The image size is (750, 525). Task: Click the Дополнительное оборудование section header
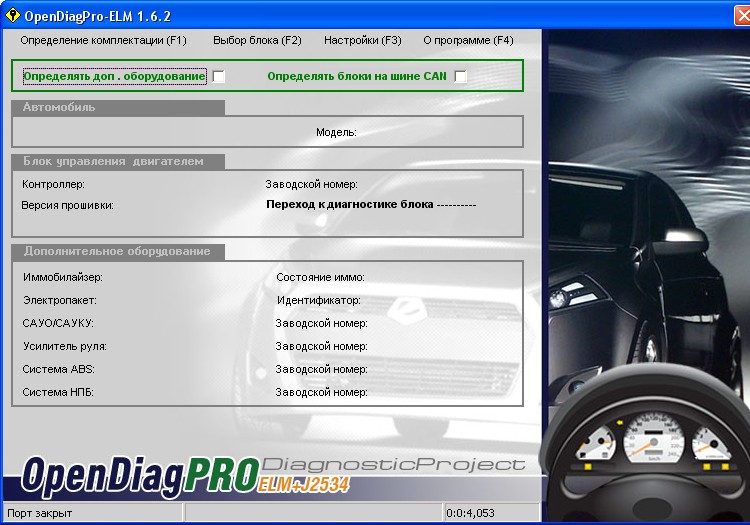pyautogui.click(x=117, y=251)
